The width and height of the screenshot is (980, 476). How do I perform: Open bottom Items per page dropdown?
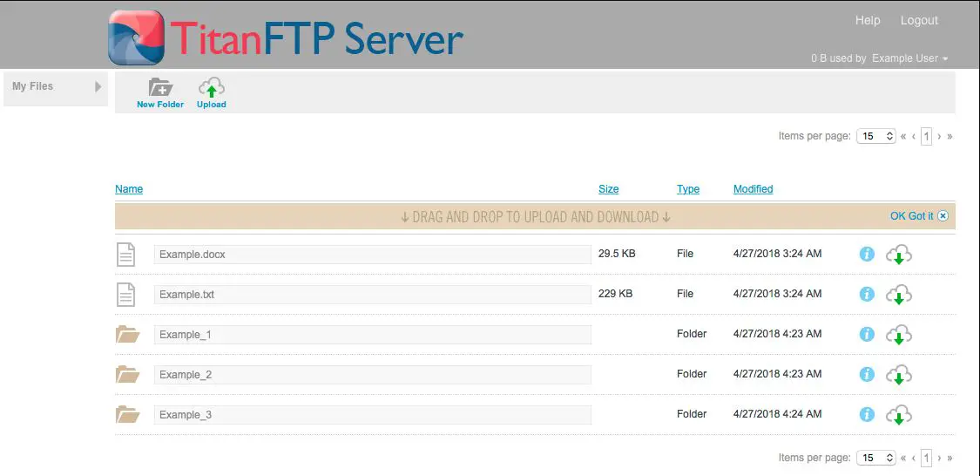(876, 458)
